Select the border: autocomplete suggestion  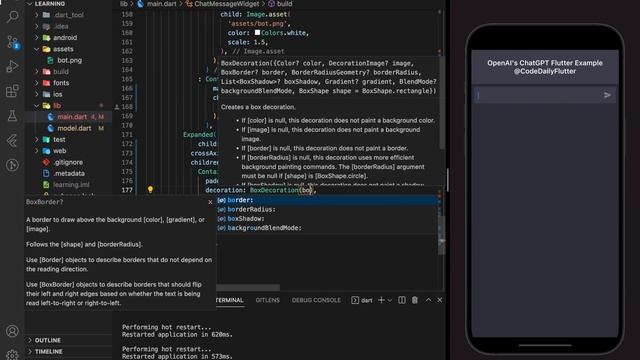pyautogui.click(x=327, y=200)
